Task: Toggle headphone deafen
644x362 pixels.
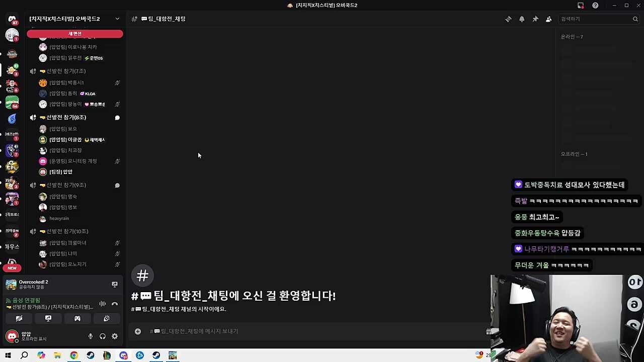Action: pos(103,336)
